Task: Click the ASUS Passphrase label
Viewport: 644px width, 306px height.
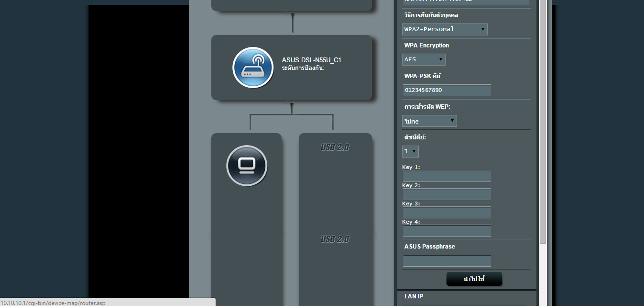Action: pyautogui.click(x=429, y=247)
